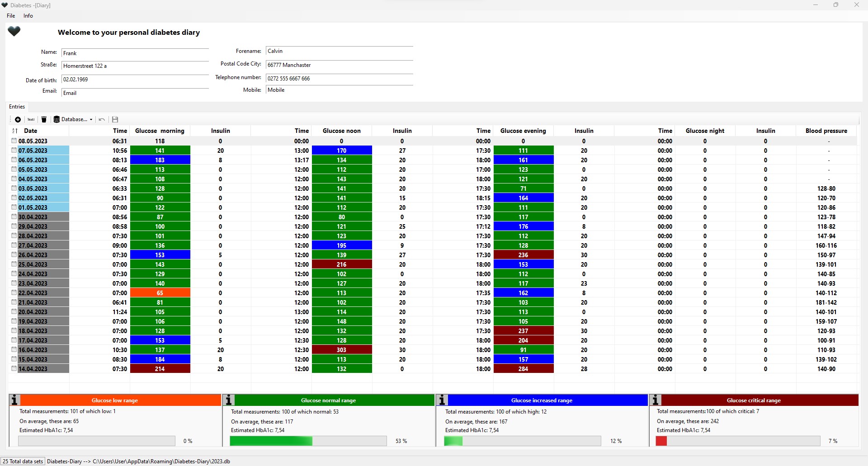
Task: Click calendar icon of 16.04.2023 row
Action: tap(14, 350)
